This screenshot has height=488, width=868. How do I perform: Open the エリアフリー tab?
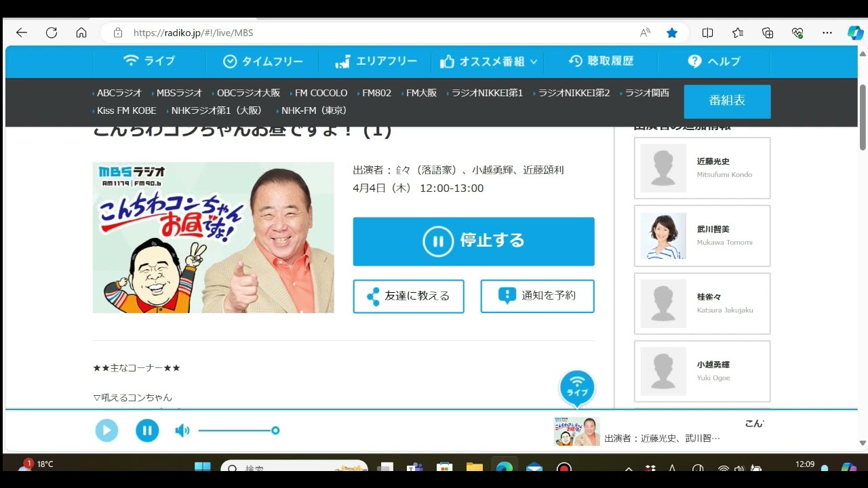click(376, 62)
